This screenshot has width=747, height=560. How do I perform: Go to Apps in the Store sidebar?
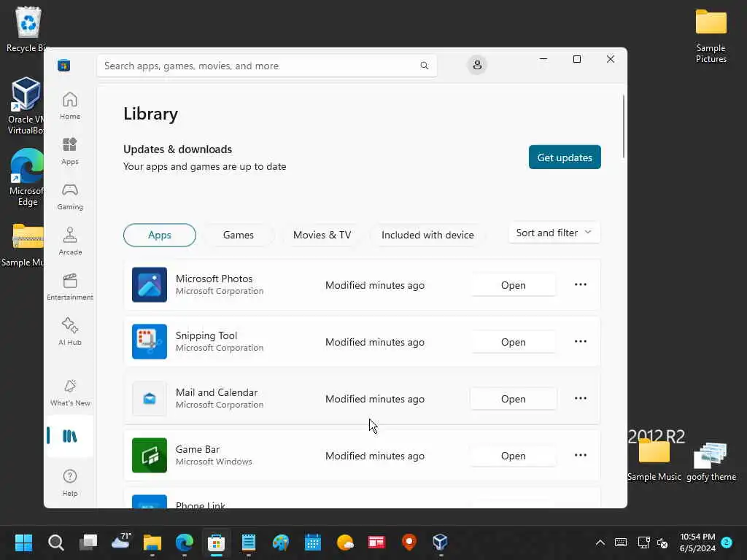(x=70, y=151)
